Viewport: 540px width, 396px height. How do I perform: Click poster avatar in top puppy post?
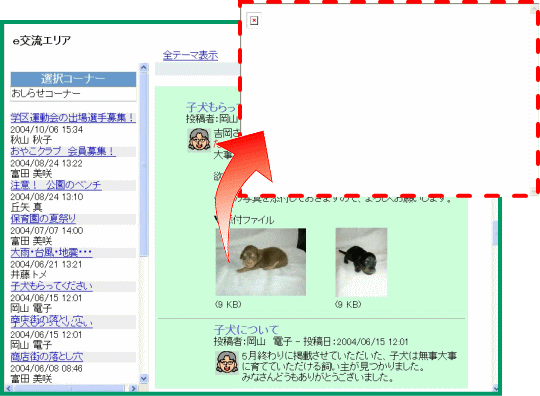[199, 139]
